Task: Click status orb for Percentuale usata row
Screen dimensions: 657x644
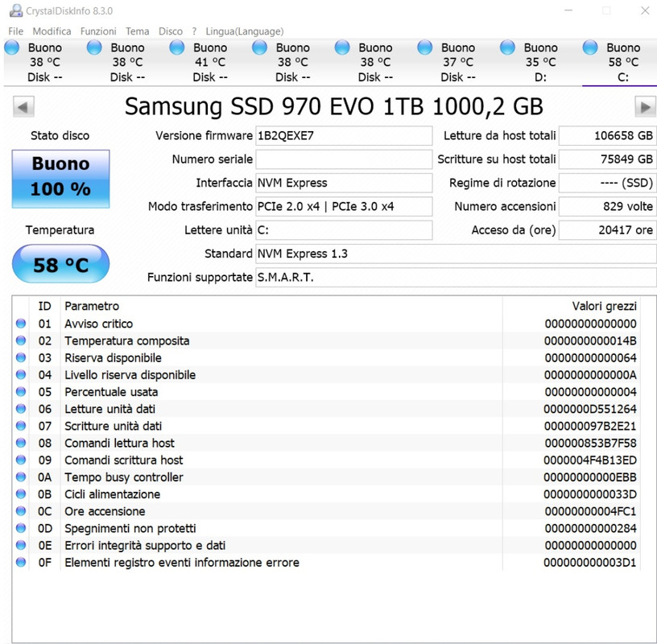Action: point(21,392)
